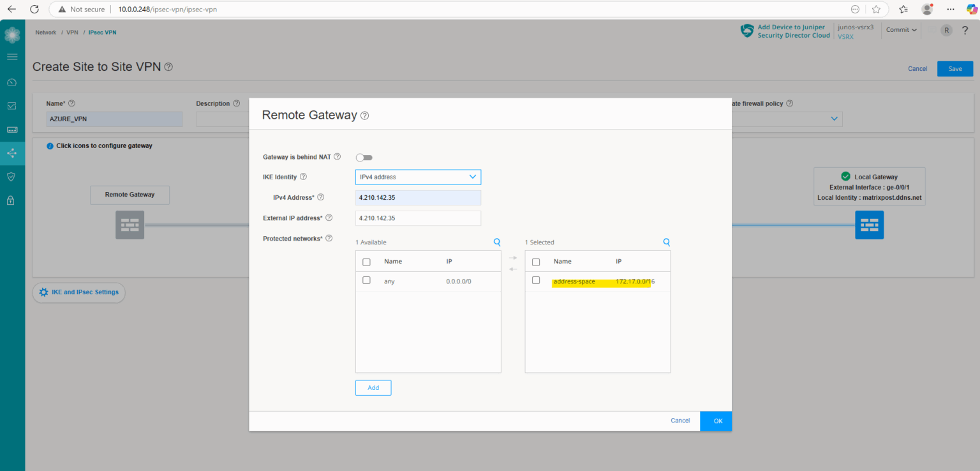Viewport: 980px width, 471px height.
Task: Open the IKE Identity dropdown
Action: pyautogui.click(x=418, y=177)
